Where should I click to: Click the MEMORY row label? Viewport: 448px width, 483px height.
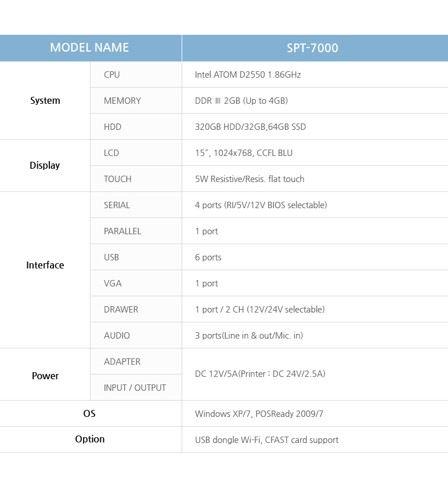click(x=122, y=101)
